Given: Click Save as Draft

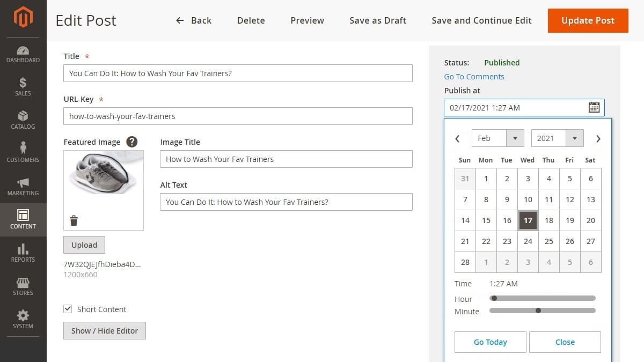Looking at the screenshot, I should (x=378, y=20).
